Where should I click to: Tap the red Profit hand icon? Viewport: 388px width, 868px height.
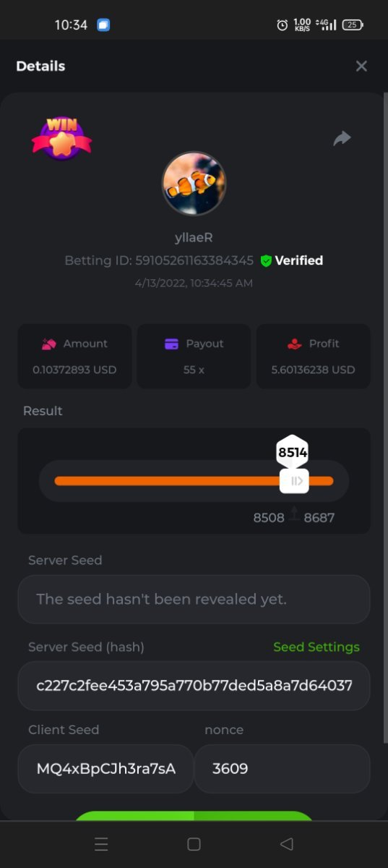pos(294,344)
